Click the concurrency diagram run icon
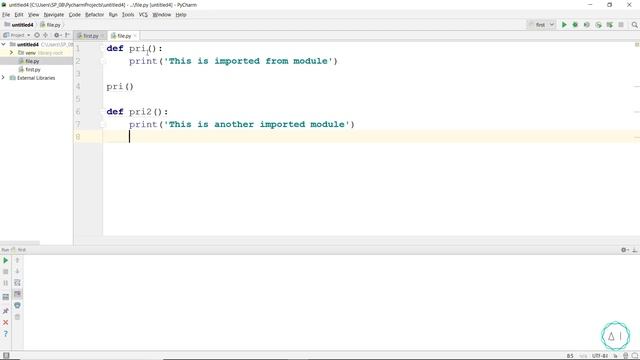 609,25
